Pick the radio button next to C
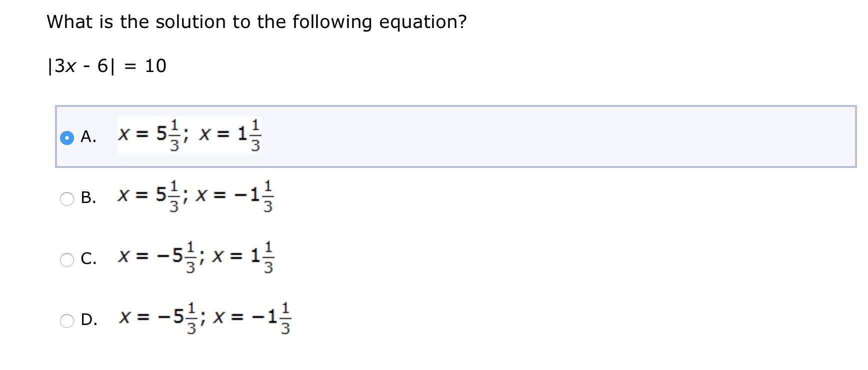The image size is (868, 370). coord(66,259)
